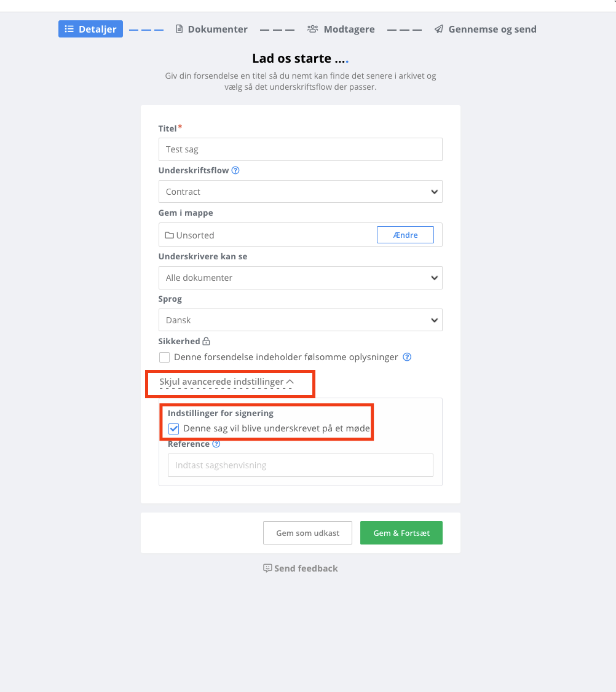616x692 pixels.
Task: Open the Sprog Dansk dropdown
Action: click(x=300, y=320)
